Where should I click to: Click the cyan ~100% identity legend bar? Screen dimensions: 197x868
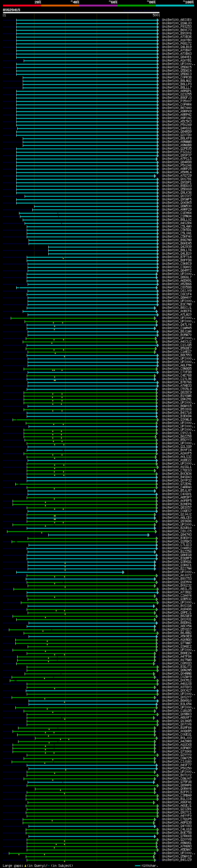[175, 6]
